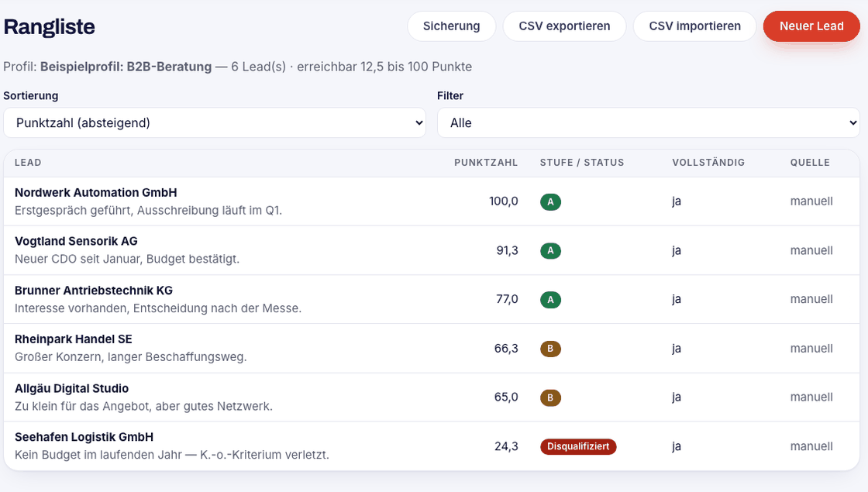Click the Vollständig column header
The image size is (868, 492).
708,163
